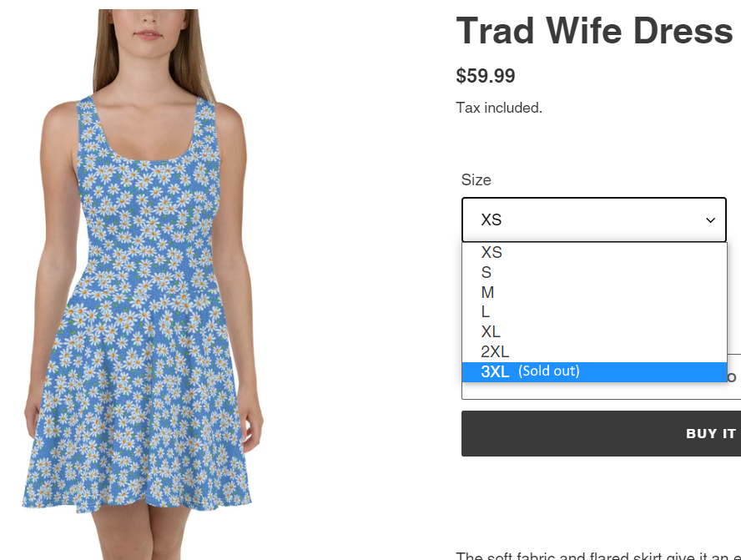Pick size M option

[594, 292]
